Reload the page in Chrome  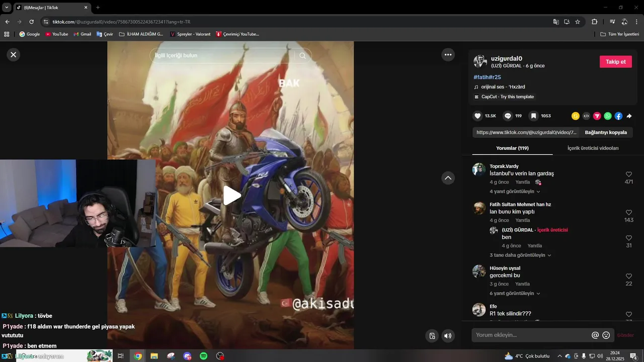[31, 22]
